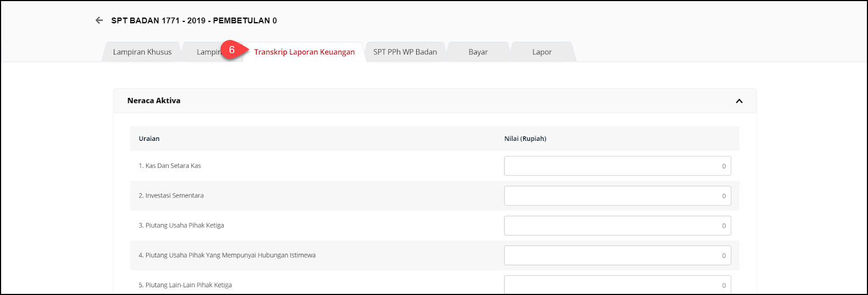Click the Neraca Aktiva section title
Viewport: 868px width, 295px height.
[154, 101]
